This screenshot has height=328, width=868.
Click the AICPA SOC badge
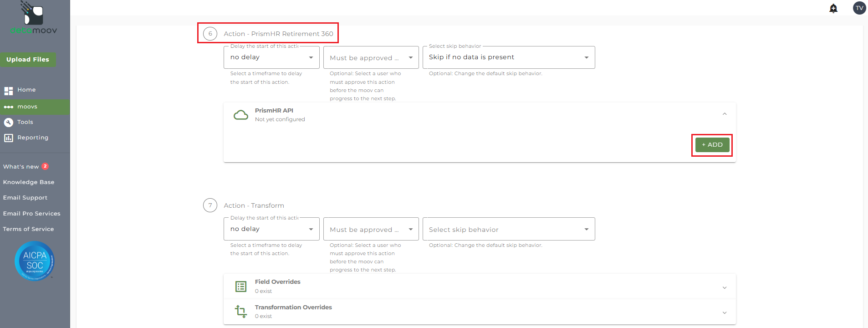click(x=35, y=261)
